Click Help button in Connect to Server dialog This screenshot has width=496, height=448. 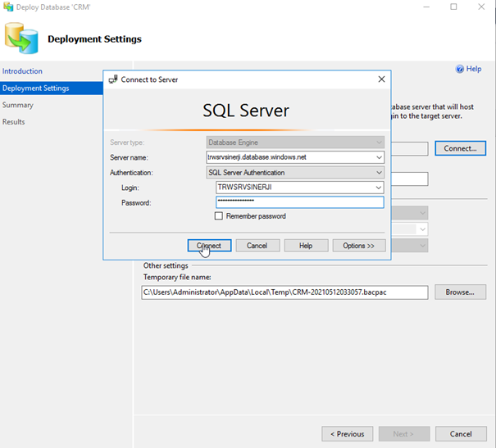306,246
